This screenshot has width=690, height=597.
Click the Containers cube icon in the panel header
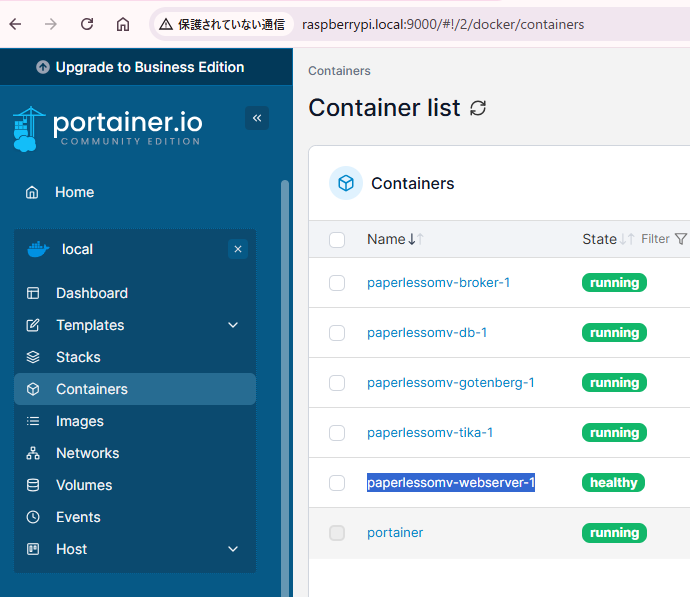346,183
